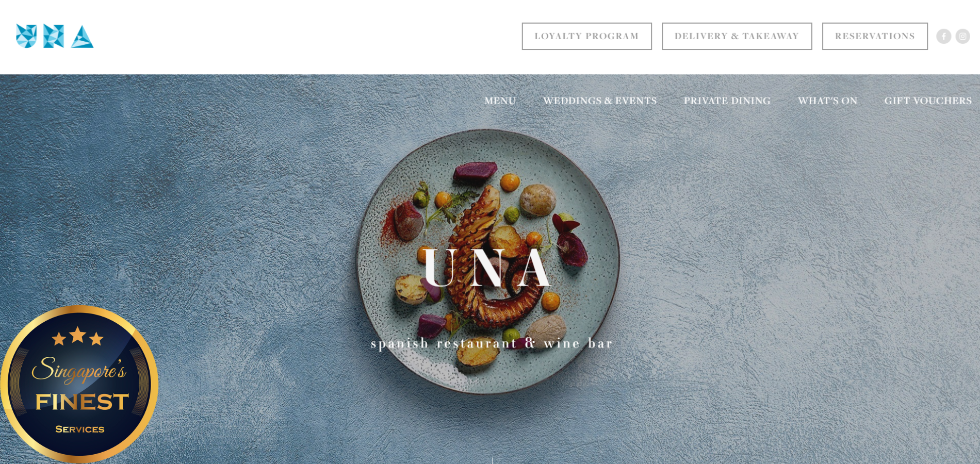Click the triangular A logo tile
This screenshot has width=980, height=464.
(82, 37)
